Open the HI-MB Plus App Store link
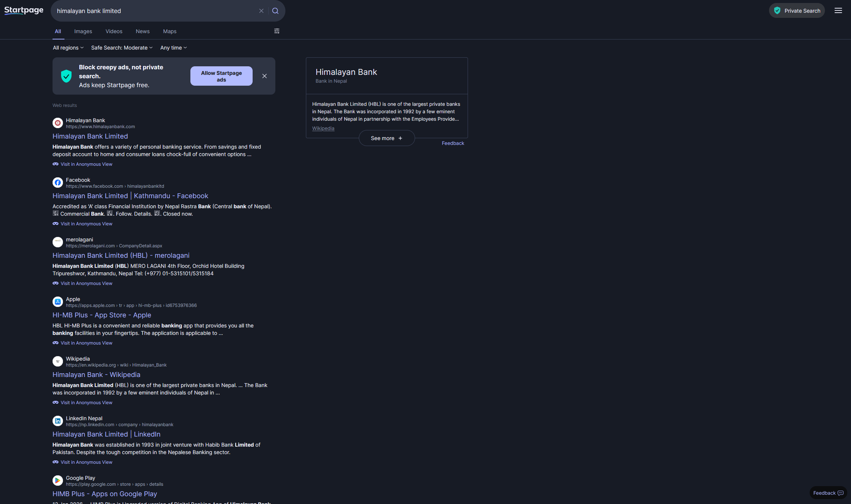This screenshot has height=504, width=851. tap(102, 315)
